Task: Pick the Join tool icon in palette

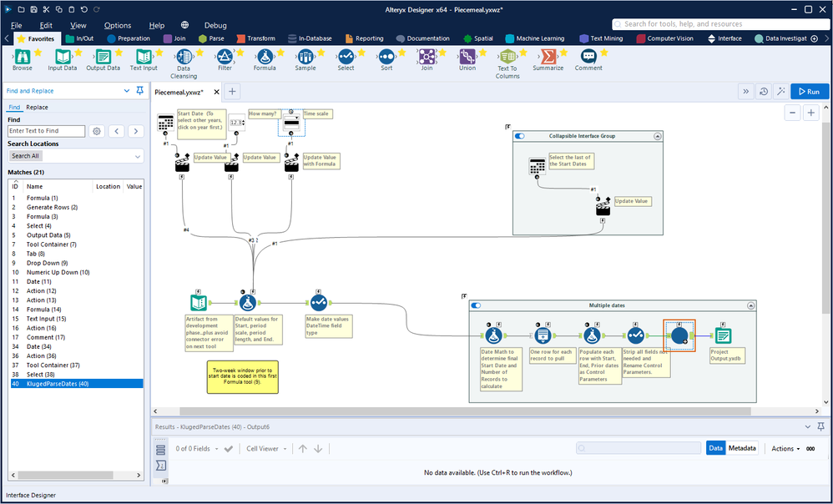Action: [x=427, y=58]
